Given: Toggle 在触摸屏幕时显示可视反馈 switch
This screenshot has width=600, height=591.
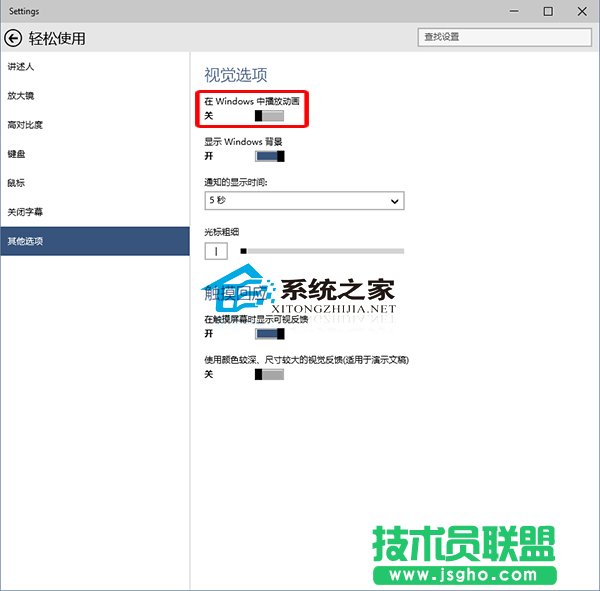Looking at the screenshot, I should click(x=270, y=334).
